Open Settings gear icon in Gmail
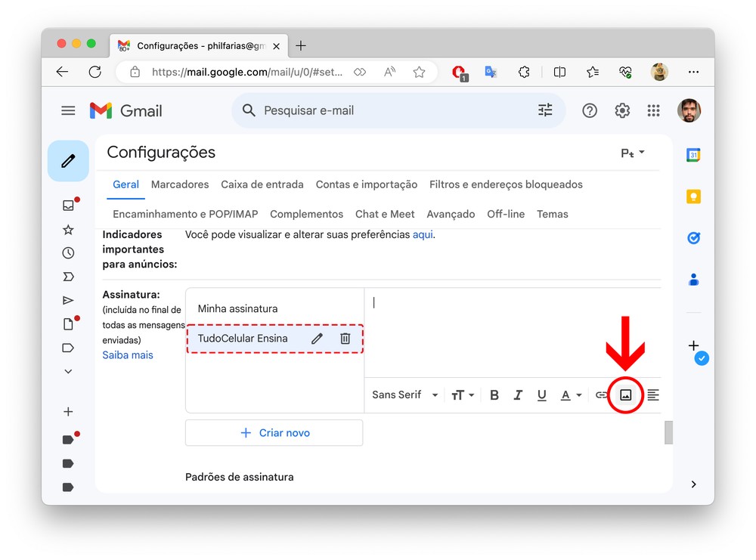Viewport: 756px width, 560px height. 622,111
